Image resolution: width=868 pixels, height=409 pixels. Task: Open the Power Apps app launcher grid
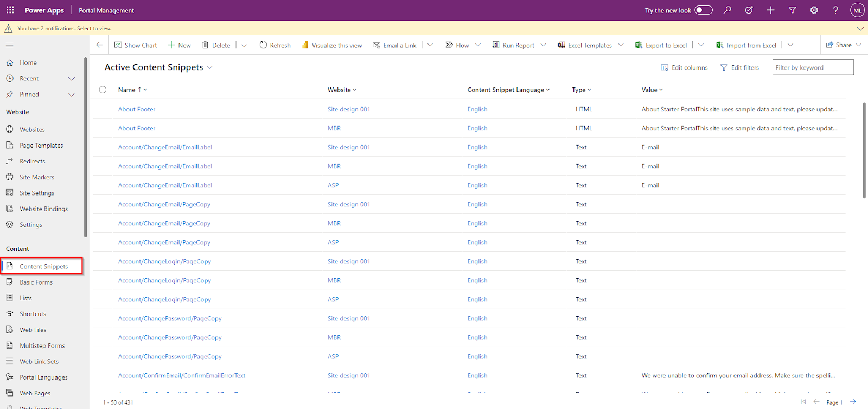[10, 10]
